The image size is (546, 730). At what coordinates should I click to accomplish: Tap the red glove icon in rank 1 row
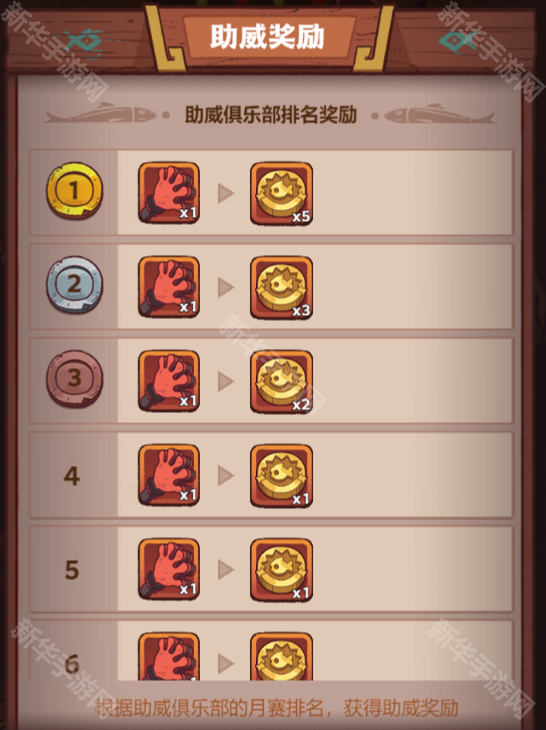(x=169, y=193)
